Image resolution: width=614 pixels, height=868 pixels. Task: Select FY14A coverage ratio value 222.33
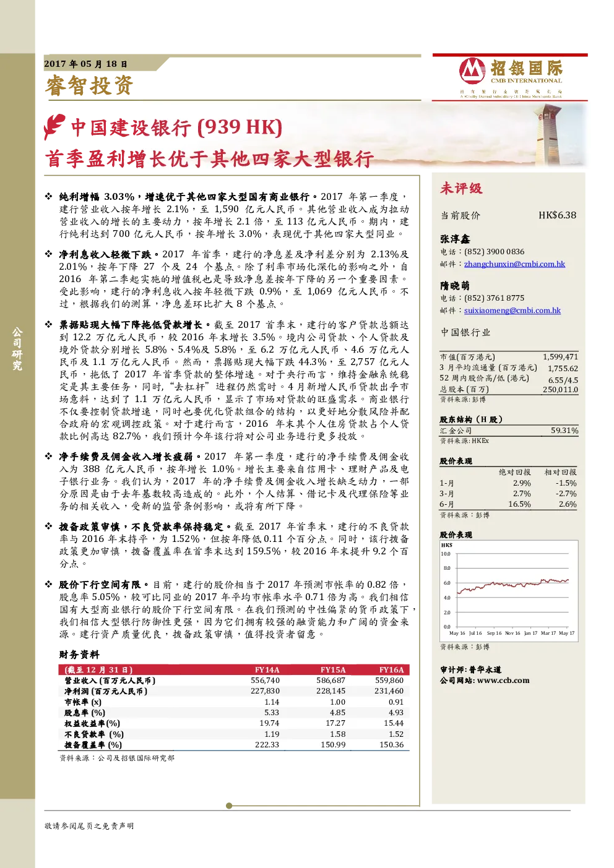pyautogui.click(x=267, y=745)
